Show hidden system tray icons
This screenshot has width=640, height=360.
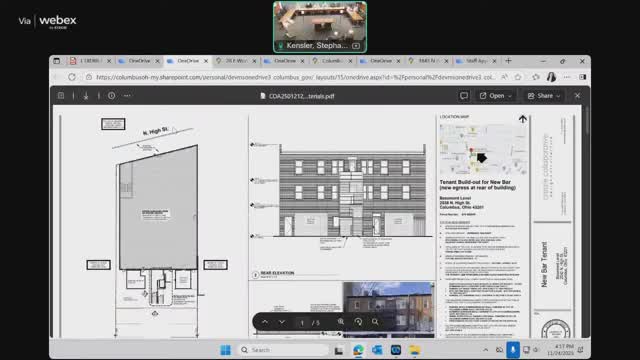click(485, 350)
